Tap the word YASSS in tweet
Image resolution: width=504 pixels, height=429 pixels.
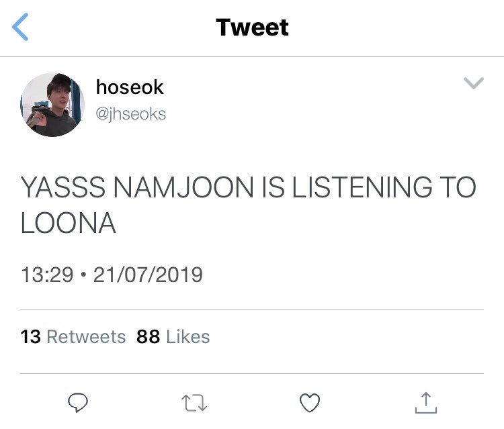(x=63, y=187)
